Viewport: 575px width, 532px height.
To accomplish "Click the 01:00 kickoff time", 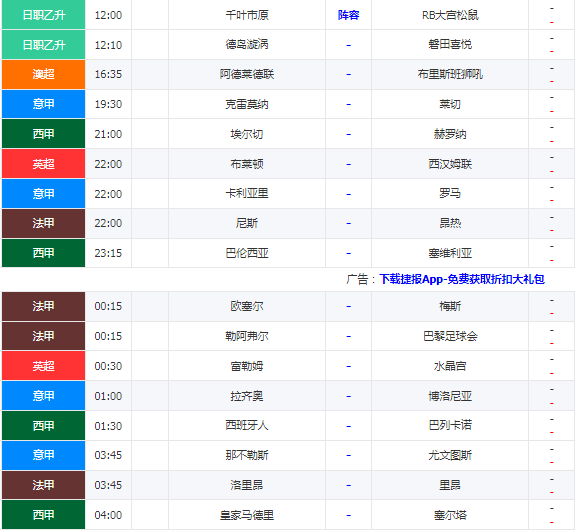I will point(108,396).
